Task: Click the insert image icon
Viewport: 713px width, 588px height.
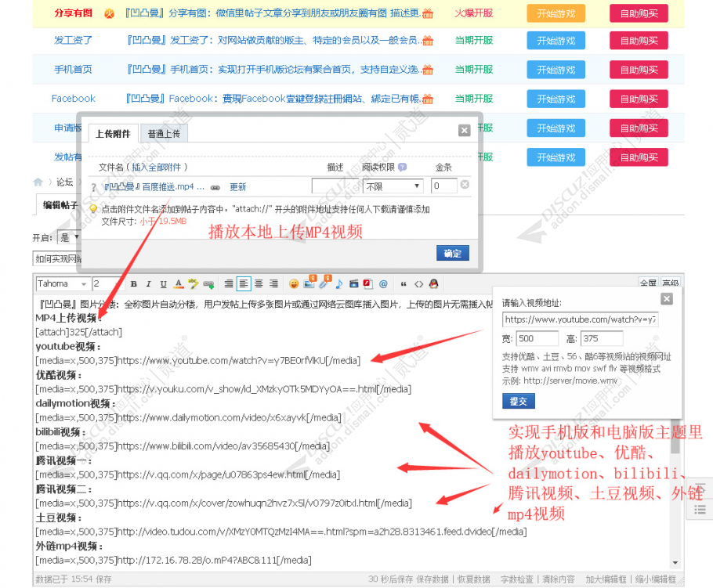Action: (x=308, y=283)
